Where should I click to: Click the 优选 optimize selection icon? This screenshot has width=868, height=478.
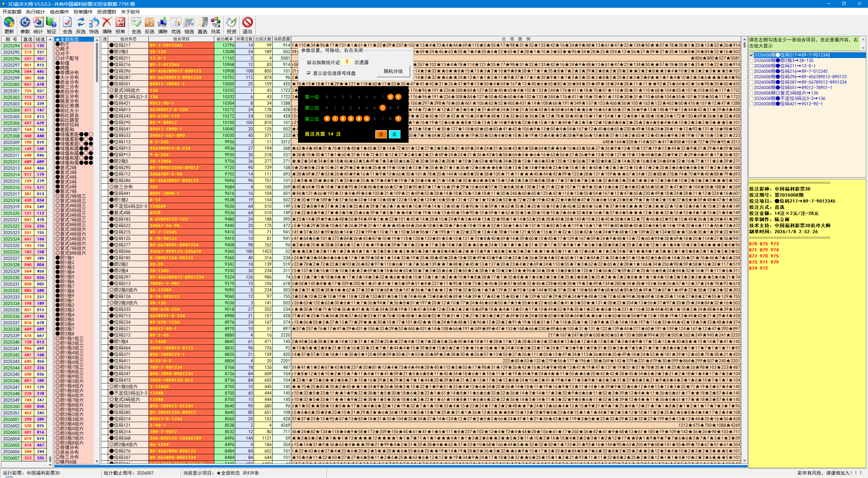(176, 23)
